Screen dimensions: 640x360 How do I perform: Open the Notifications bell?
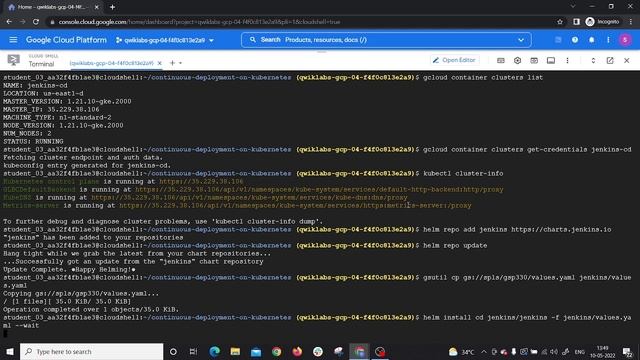(591, 40)
